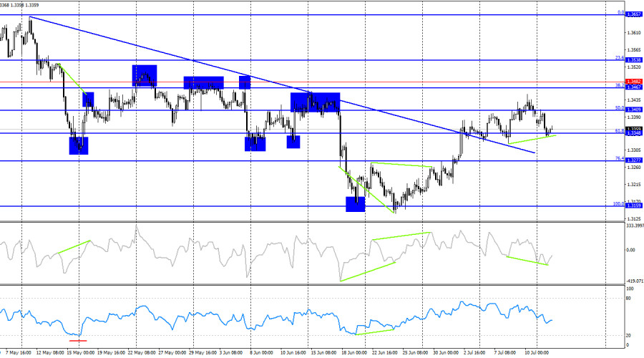Image resolution: width=644 pixels, height=358 pixels.
Task: Select the 76.4 Fibonacci level text
Action: pos(620,158)
